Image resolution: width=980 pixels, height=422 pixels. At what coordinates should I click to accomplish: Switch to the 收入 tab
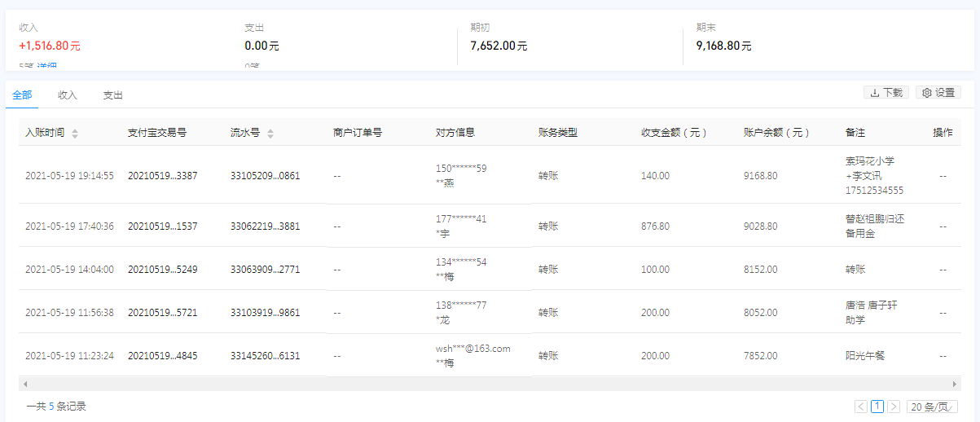pyautogui.click(x=68, y=95)
